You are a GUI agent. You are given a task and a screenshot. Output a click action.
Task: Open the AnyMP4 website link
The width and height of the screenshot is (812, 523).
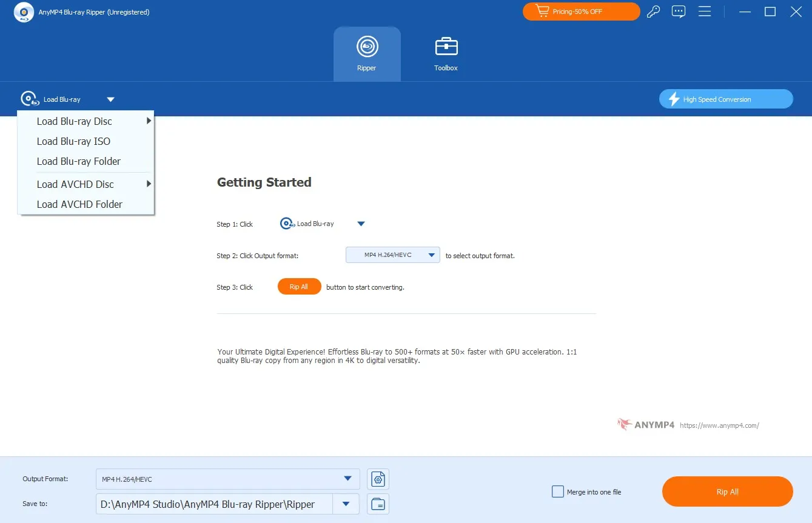720,425
